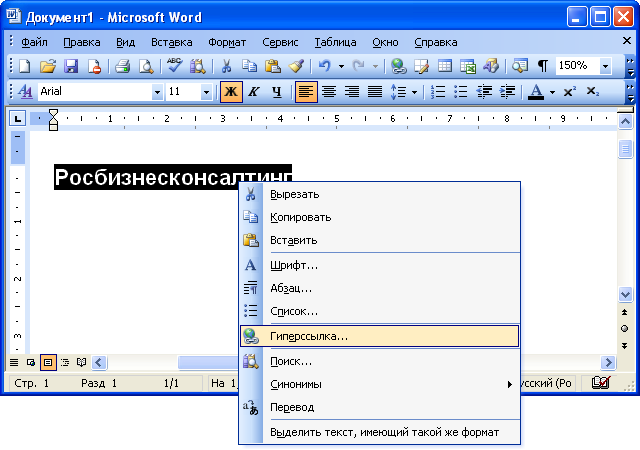
Task: Expand the Синонимы submenu
Action: pos(380,384)
